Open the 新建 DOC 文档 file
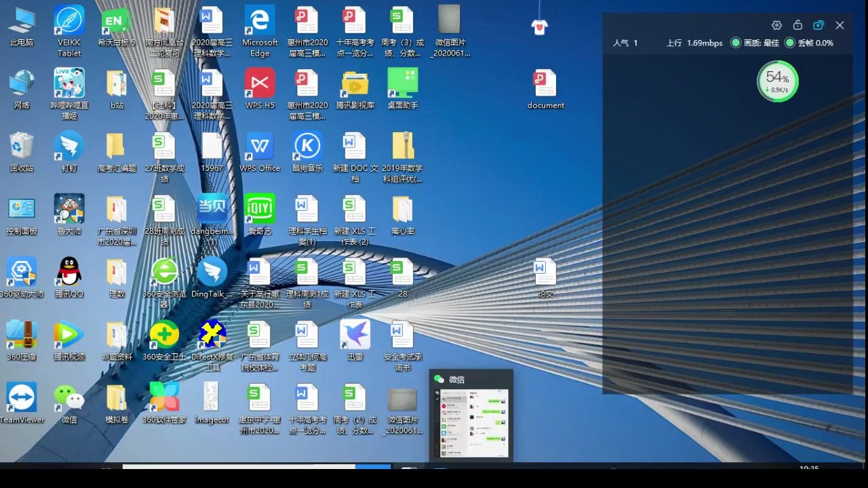This screenshot has height=488, width=868. [x=355, y=157]
